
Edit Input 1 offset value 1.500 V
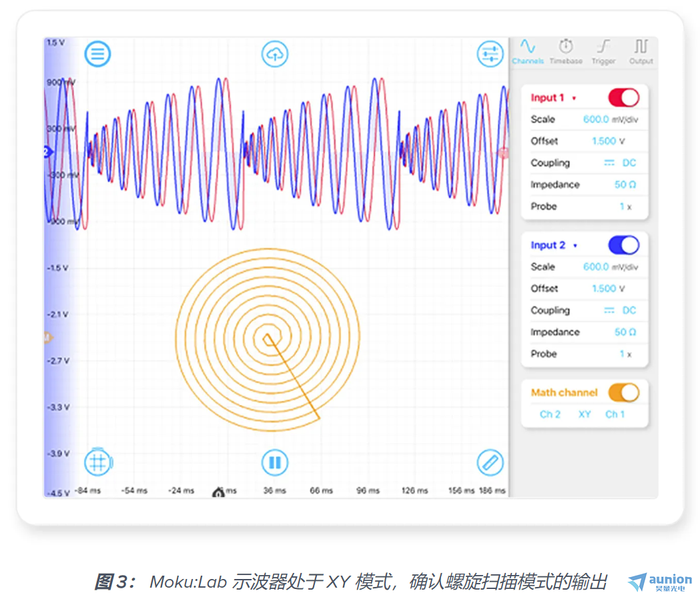[x=608, y=141]
